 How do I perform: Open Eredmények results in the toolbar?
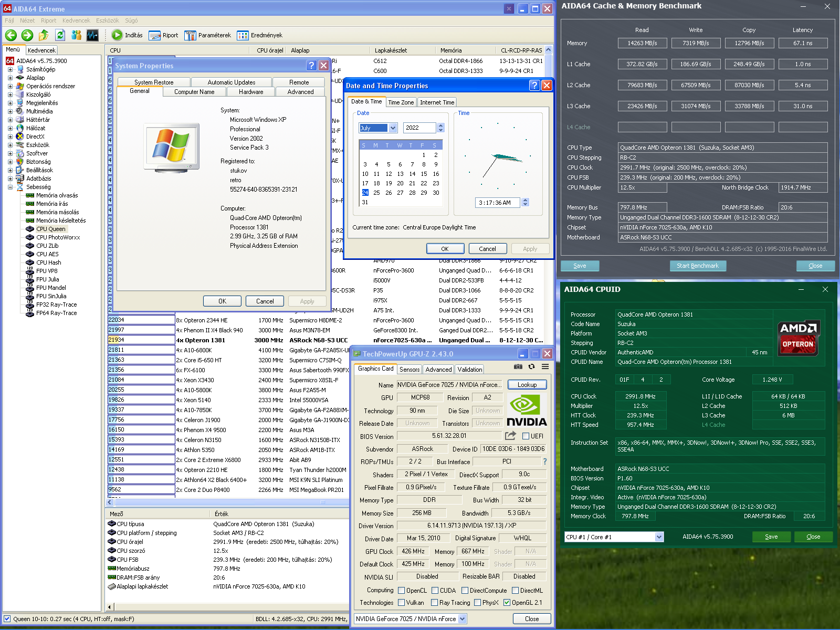coord(259,35)
